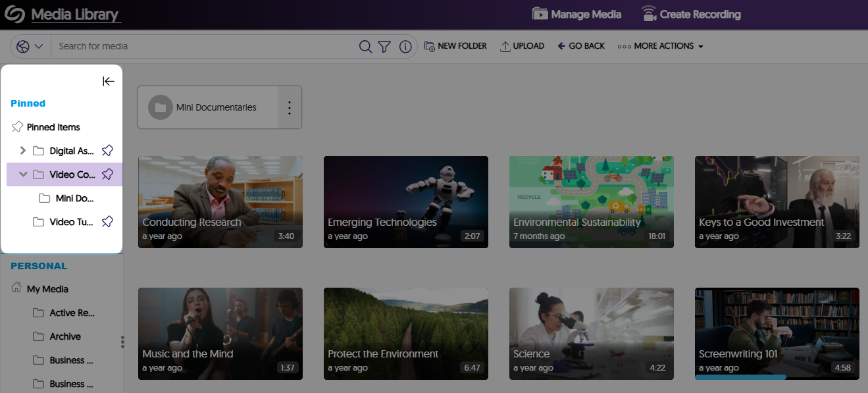Open the search filter icon
The height and width of the screenshot is (393, 868).
coord(384,46)
